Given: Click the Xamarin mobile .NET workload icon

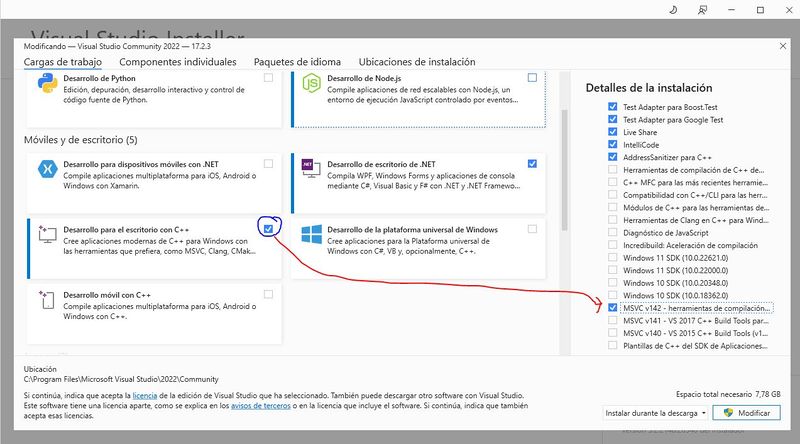Looking at the screenshot, I should pyautogui.click(x=47, y=169).
